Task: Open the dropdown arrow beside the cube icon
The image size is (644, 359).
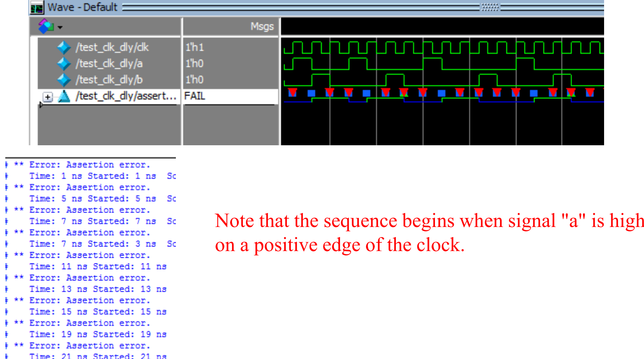Action: tap(60, 27)
